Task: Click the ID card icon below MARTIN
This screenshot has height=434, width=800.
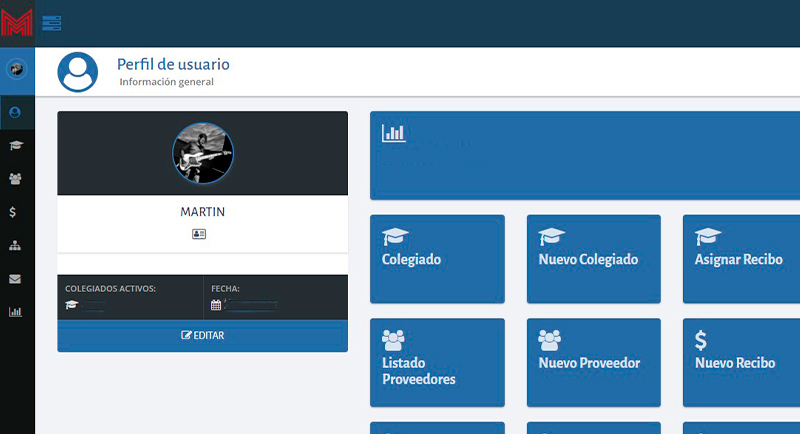Action: click(199, 234)
